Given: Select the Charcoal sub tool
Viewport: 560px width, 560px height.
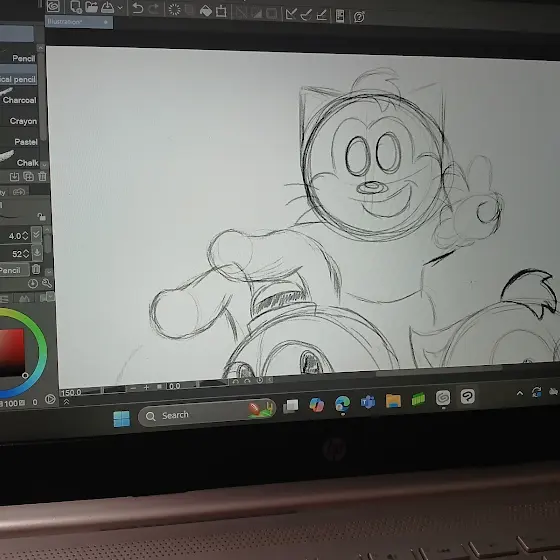Looking at the screenshot, I should pyautogui.click(x=19, y=100).
